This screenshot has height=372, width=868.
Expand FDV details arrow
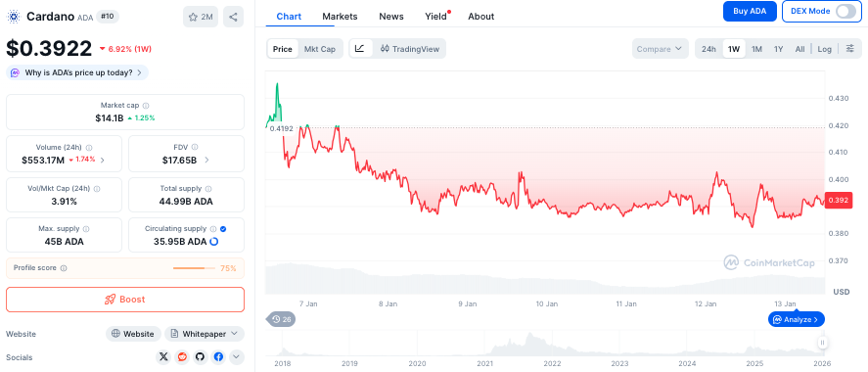tap(206, 160)
